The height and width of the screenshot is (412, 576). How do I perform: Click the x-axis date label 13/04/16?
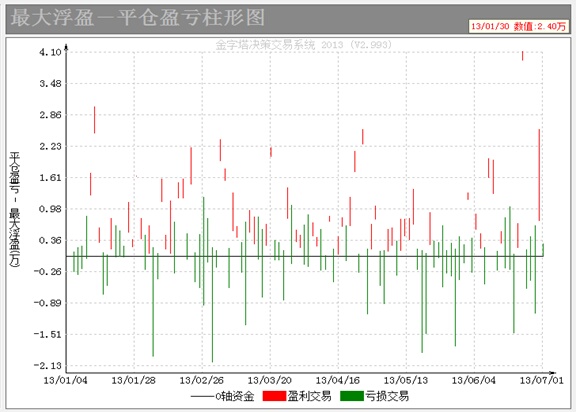pos(338,380)
